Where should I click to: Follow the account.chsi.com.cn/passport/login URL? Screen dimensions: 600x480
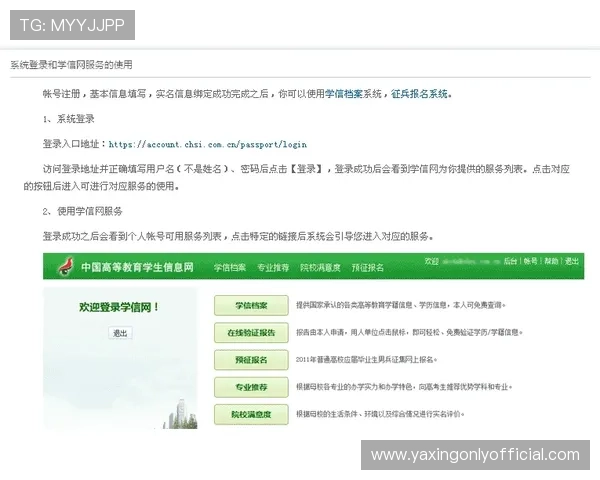point(208,144)
